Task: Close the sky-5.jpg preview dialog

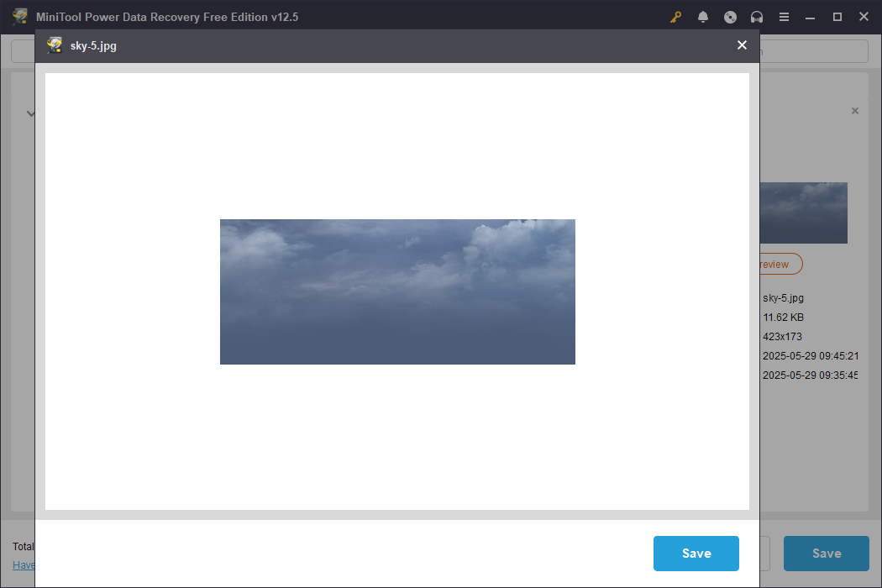Action: [742, 45]
